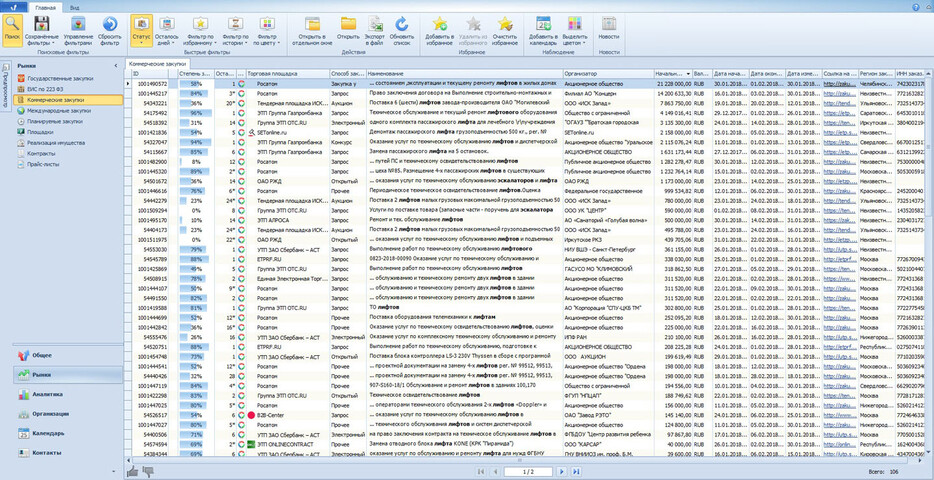This screenshot has height=480, width=934.
Task: Open ЕИС по 223 ФЗ item
Action: click(43, 89)
